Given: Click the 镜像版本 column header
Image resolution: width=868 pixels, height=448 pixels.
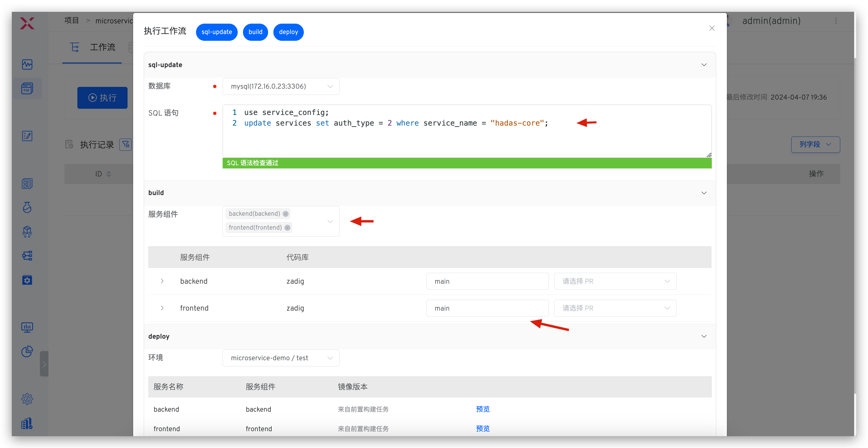Looking at the screenshot, I should [x=353, y=387].
